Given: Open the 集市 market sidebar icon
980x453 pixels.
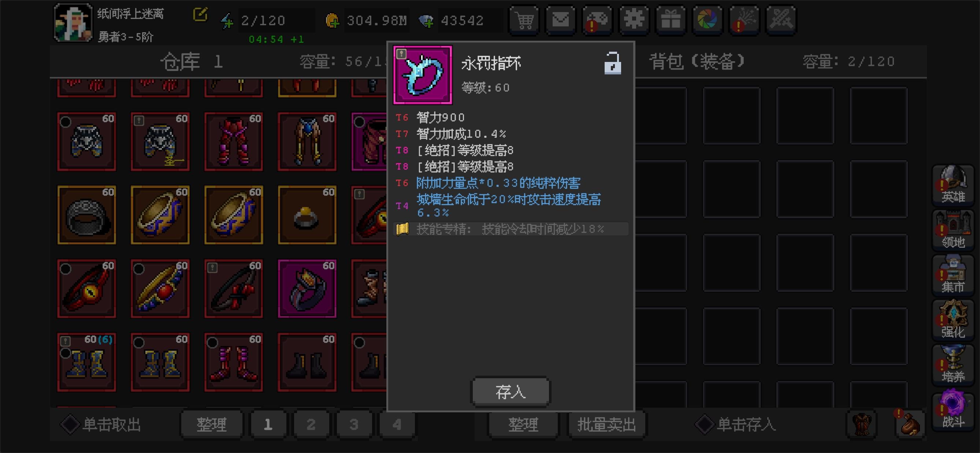Looking at the screenshot, I should [953, 275].
